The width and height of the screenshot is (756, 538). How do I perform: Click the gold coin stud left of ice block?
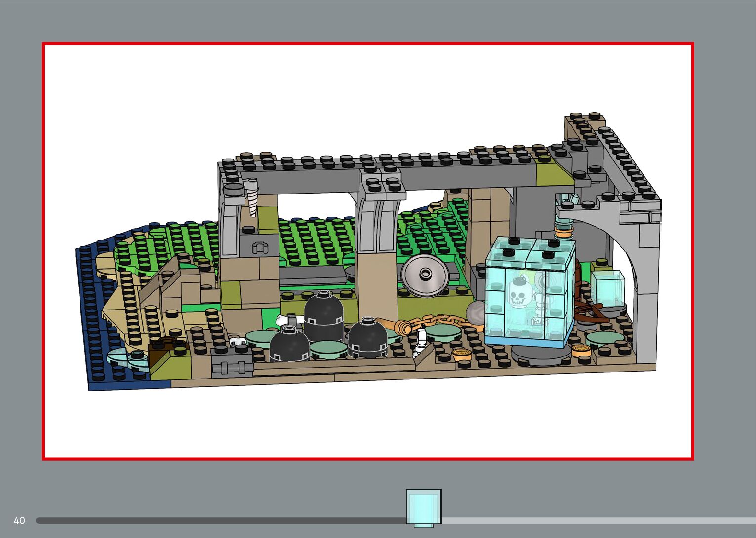click(461, 353)
